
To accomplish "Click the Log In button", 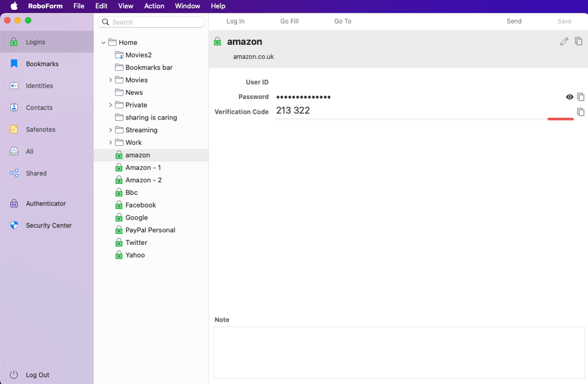I will pos(235,21).
